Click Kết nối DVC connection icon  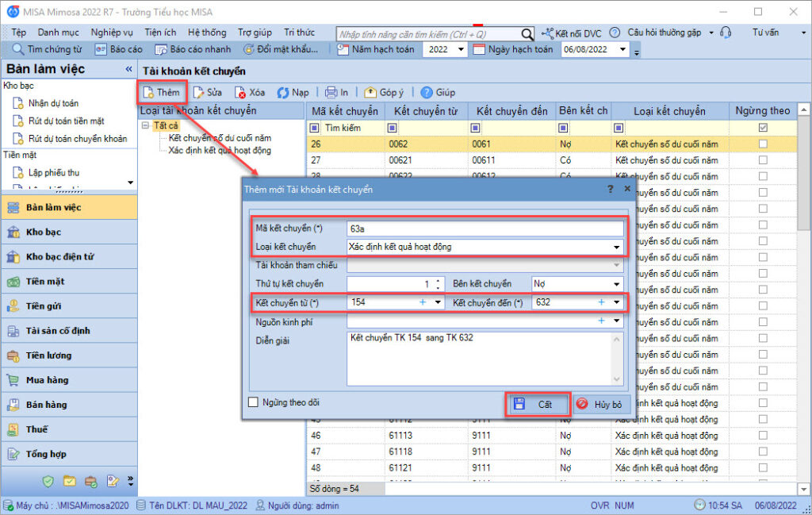(549, 33)
